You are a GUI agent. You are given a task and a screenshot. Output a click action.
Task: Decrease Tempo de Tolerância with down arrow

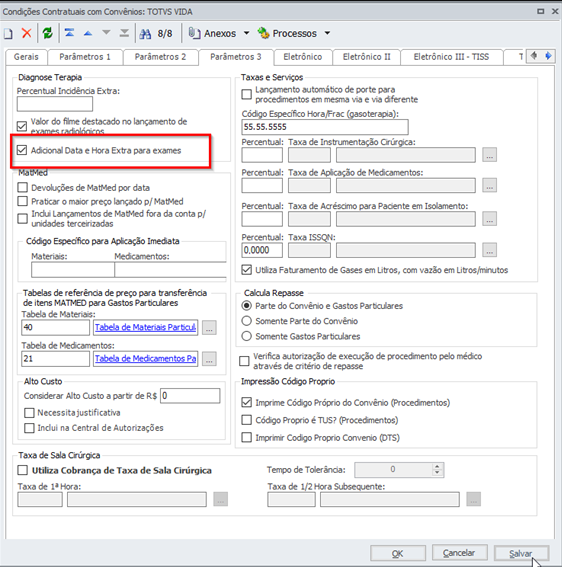click(x=437, y=473)
